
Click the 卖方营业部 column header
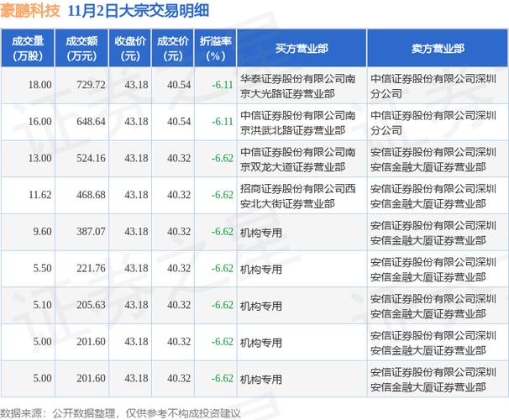438,49
